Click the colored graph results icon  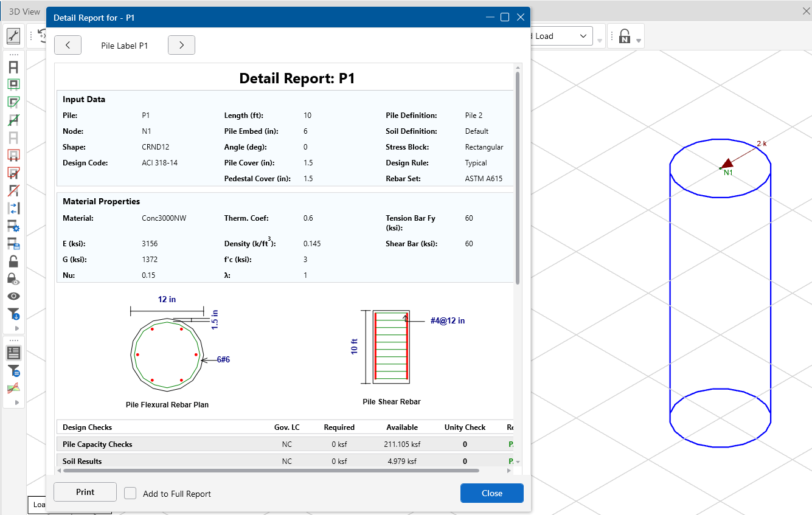[x=13, y=388]
